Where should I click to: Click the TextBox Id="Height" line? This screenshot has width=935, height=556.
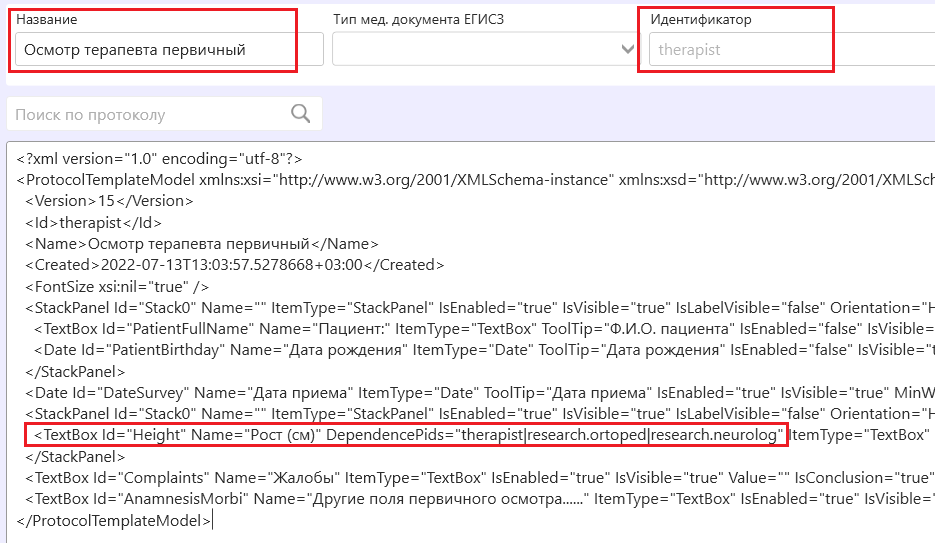484,435
